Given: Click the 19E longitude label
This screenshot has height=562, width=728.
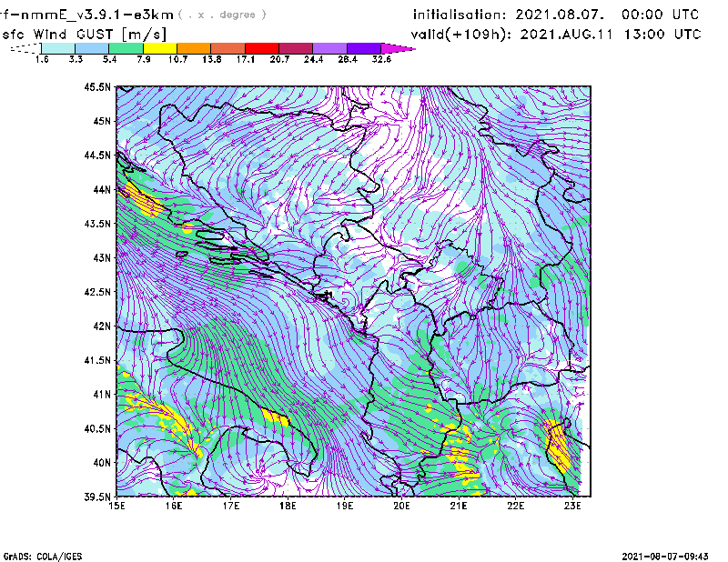Looking at the screenshot, I should point(345,506).
